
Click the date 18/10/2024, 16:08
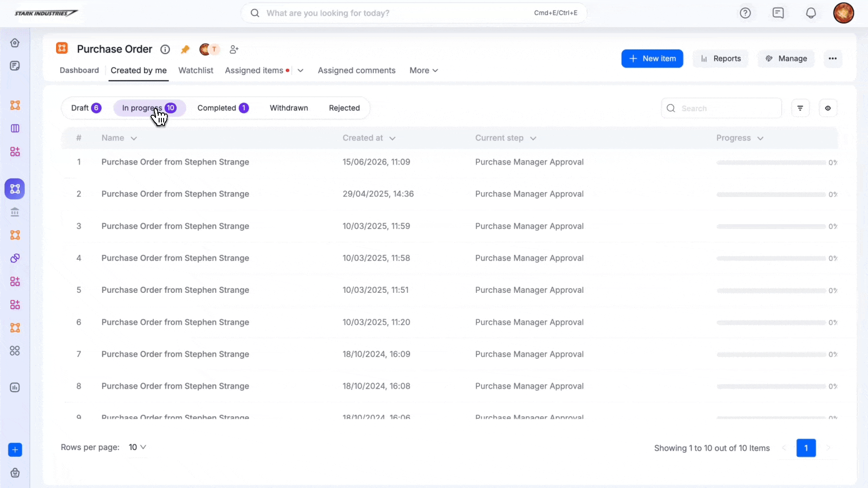click(x=376, y=386)
